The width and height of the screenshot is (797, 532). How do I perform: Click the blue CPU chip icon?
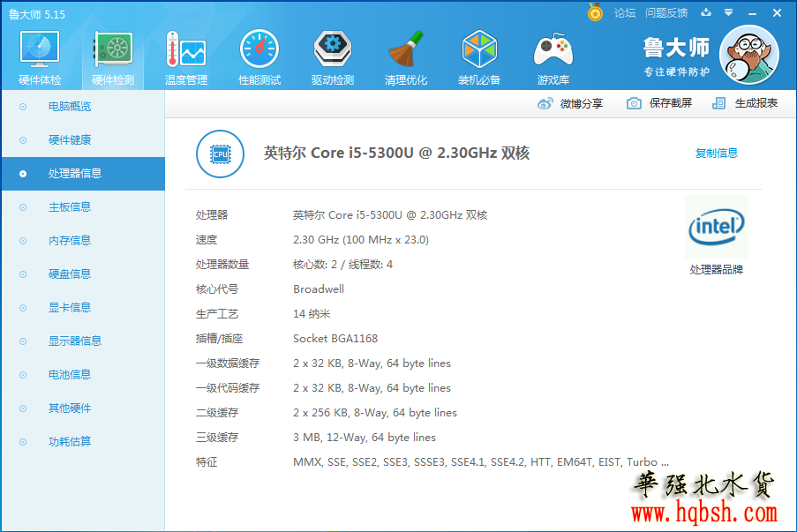click(220, 154)
